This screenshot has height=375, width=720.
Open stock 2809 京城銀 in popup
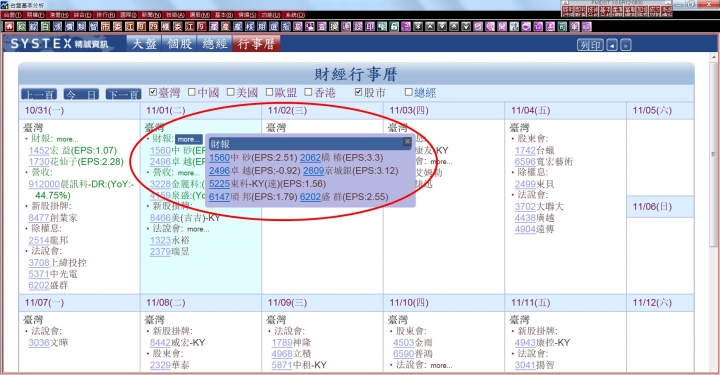(x=314, y=171)
